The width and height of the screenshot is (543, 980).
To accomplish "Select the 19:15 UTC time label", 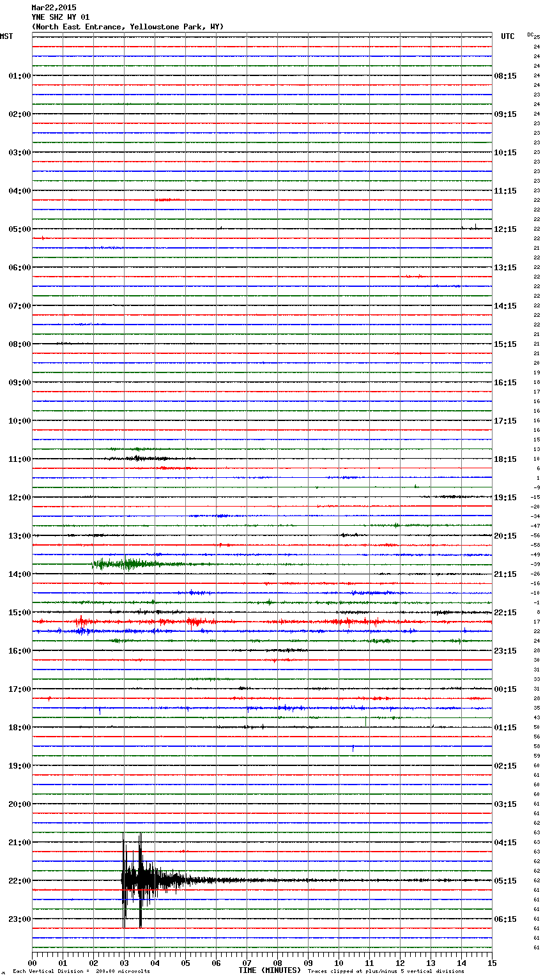I will click(x=505, y=498).
